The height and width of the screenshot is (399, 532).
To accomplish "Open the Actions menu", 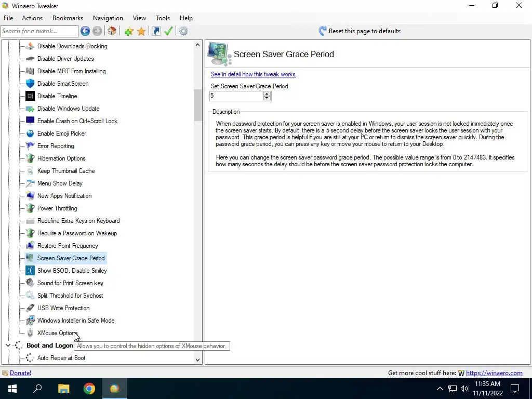I will coord(32,18).
